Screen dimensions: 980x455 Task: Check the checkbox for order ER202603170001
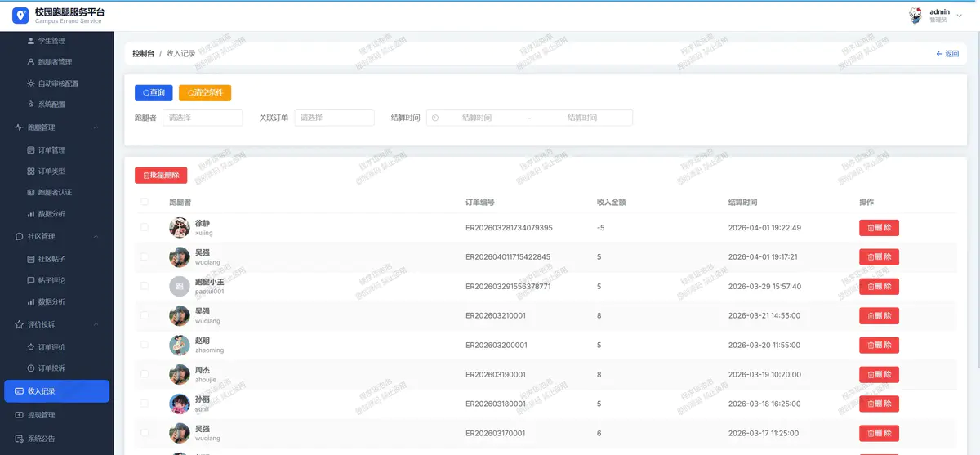(x=145, y=433)
